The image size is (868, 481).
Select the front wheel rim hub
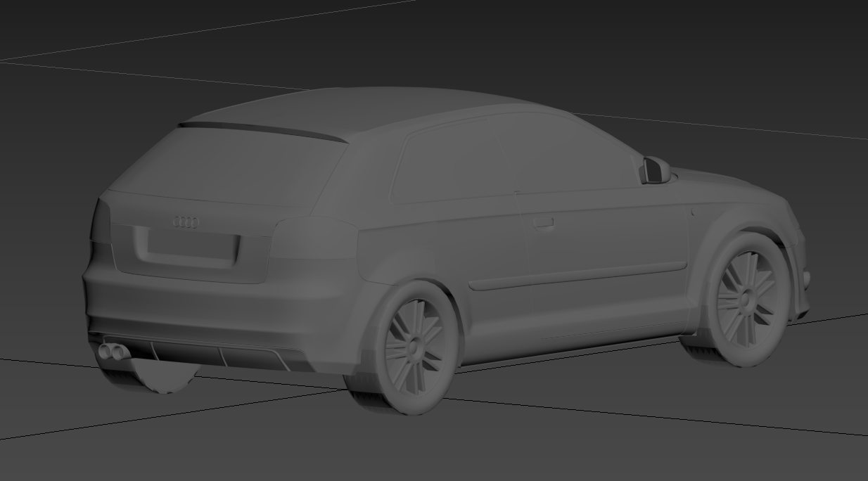(x=747, y=300)
